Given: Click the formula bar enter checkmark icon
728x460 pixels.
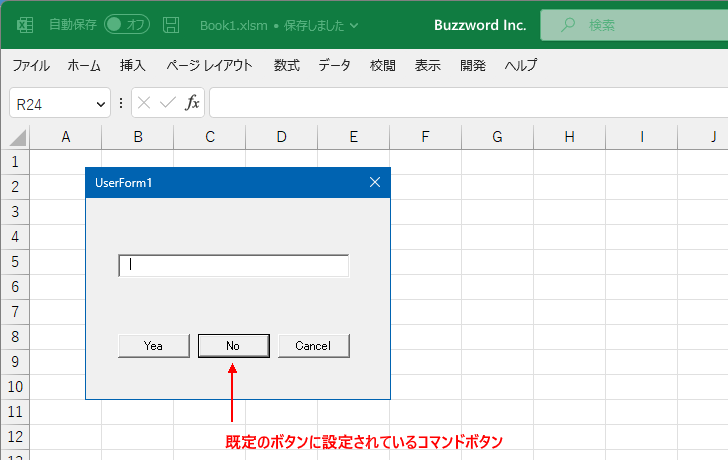Looking at the screenshot, I should click(168, 103).
